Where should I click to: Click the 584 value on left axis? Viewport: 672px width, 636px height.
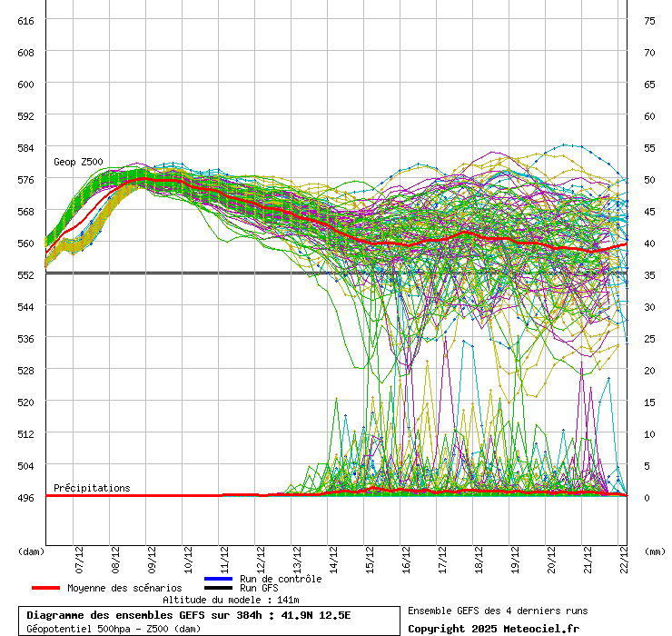pos(25,147)
